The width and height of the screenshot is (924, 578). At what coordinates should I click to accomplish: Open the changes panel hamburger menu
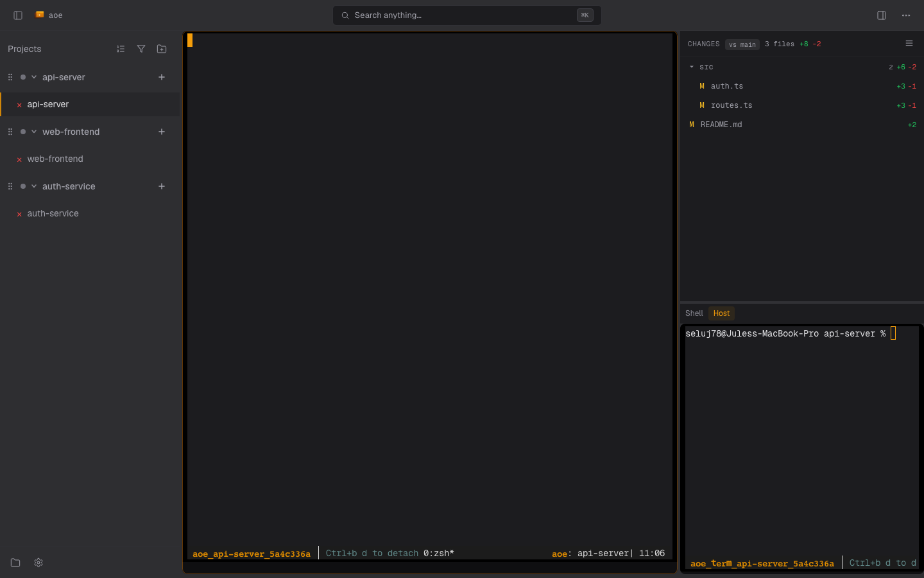click(909, 43)
